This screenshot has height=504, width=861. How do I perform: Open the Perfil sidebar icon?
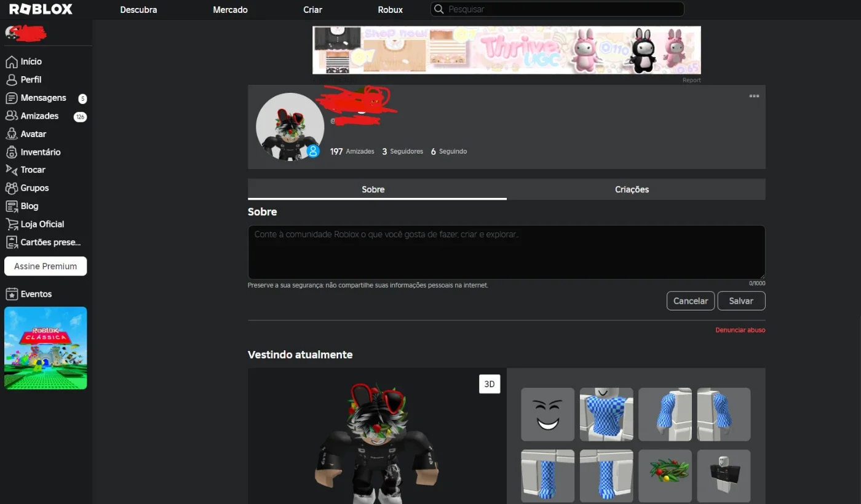11,80
